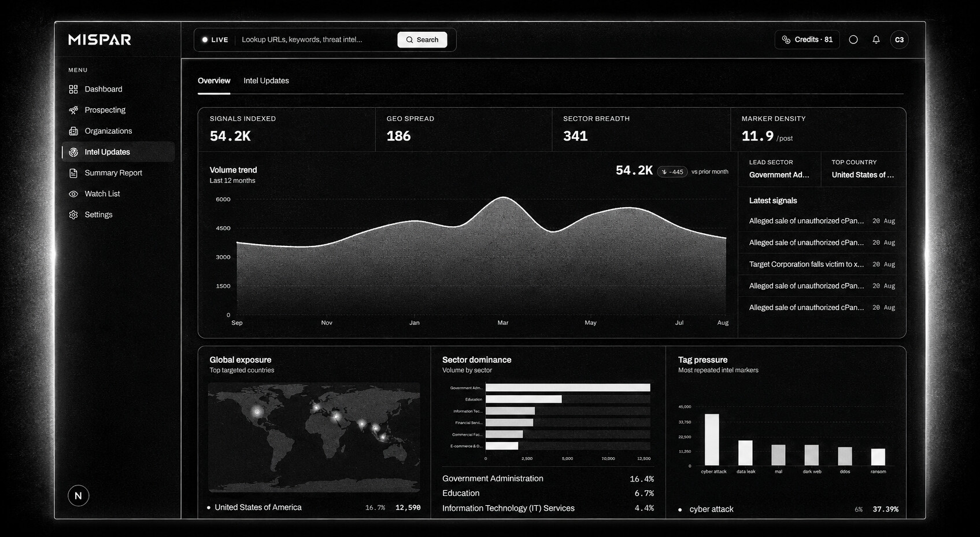Click the Search button
The height and width of the screenshot is (537, 980).
(x=422, y=39)
